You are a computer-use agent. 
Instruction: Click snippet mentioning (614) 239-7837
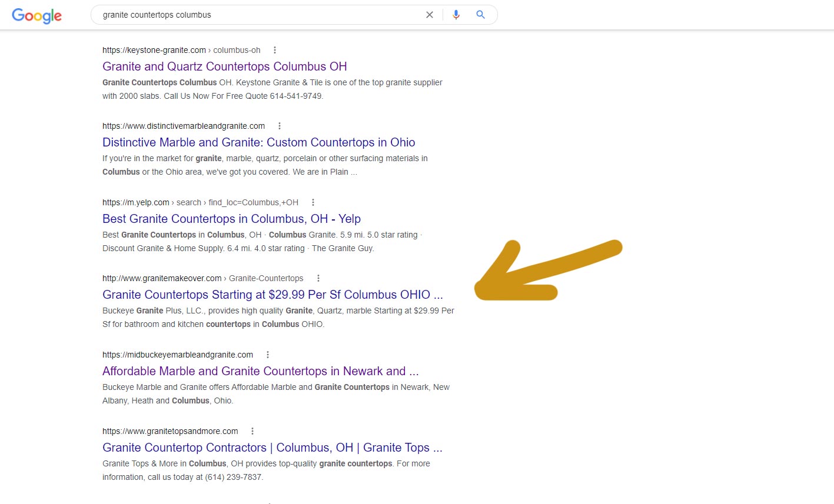(266, 470)
